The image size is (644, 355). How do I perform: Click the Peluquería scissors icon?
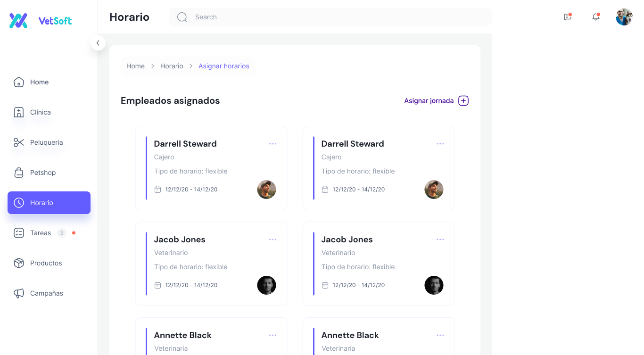click(x=19, y=142)
